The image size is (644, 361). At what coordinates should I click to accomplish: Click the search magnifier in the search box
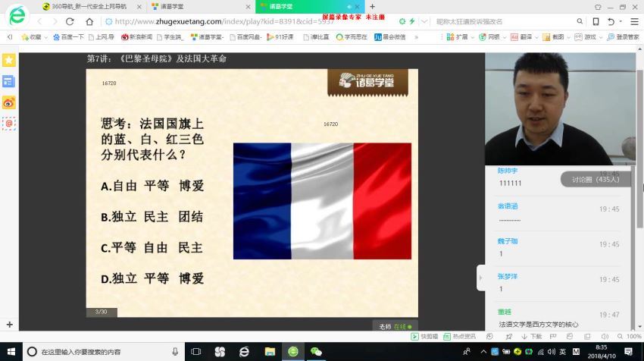click(580, 21)
